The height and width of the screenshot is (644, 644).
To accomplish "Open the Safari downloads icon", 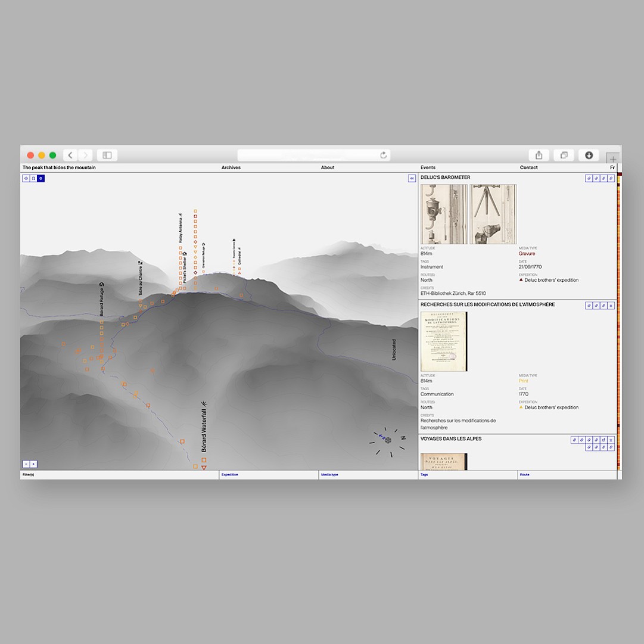I will [x=589, y=155].
